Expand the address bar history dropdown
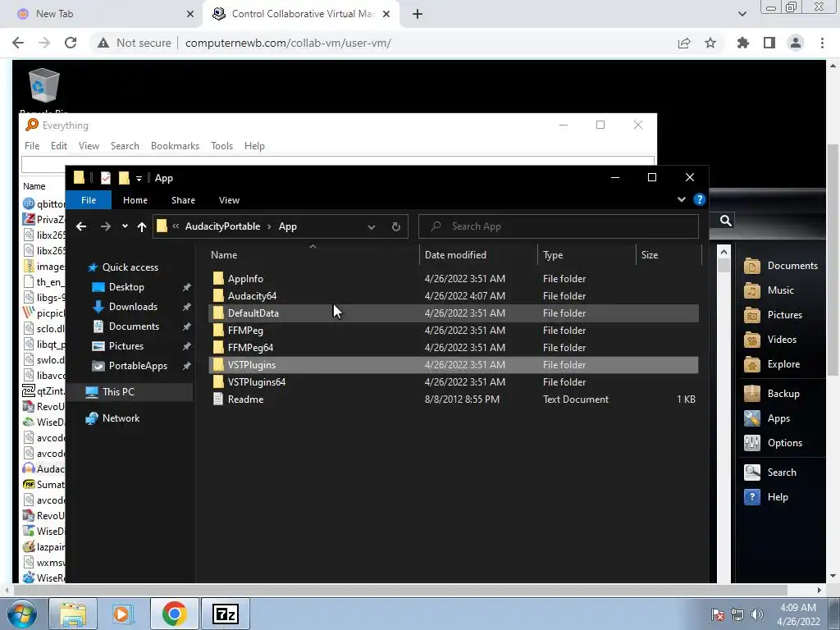840x630 pixels. point(372,226)
